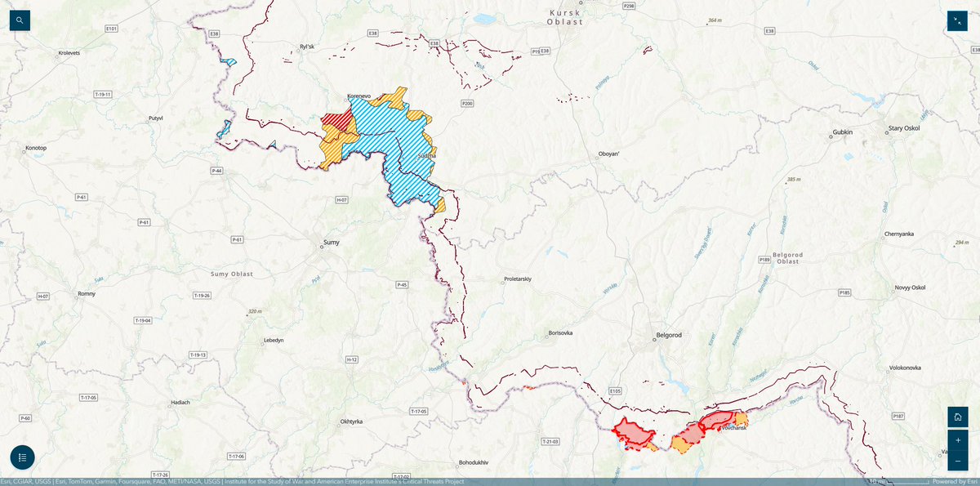Click the red shaded area at Vovchansk
980x486 pixels.
717,421
